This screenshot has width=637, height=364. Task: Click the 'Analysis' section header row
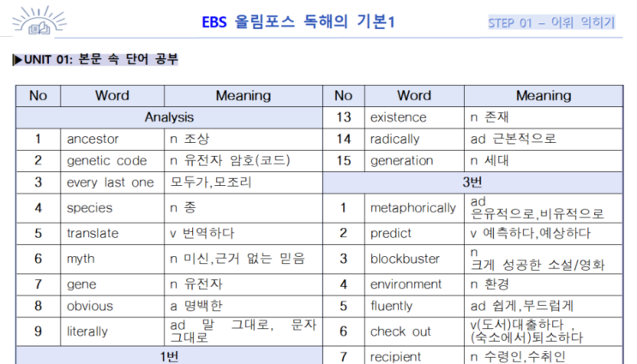coord(170,117)
